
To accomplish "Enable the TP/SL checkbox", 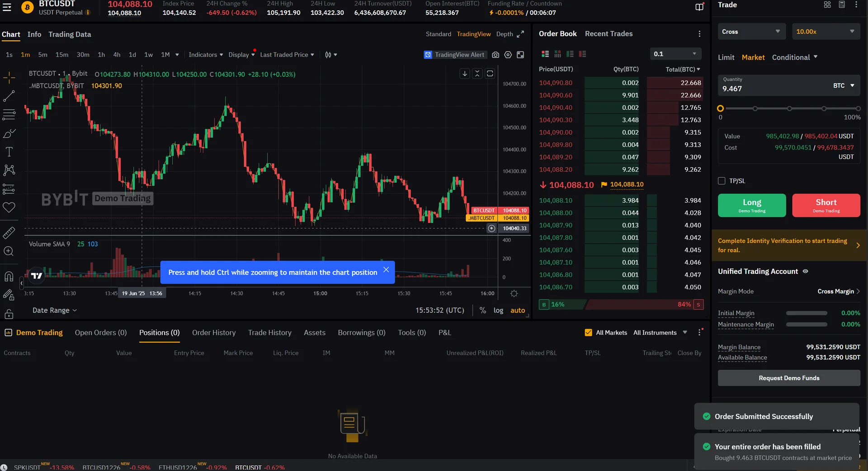I will click(x=722, y=181).
